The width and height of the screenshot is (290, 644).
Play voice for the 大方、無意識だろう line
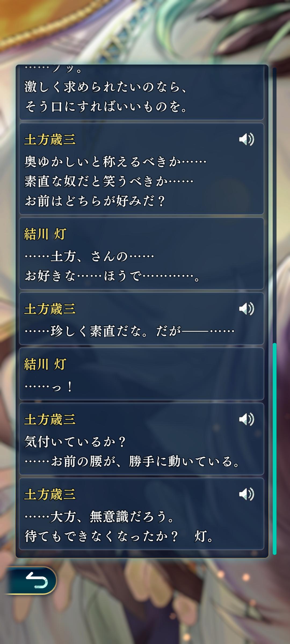click(x=247, y=494)
